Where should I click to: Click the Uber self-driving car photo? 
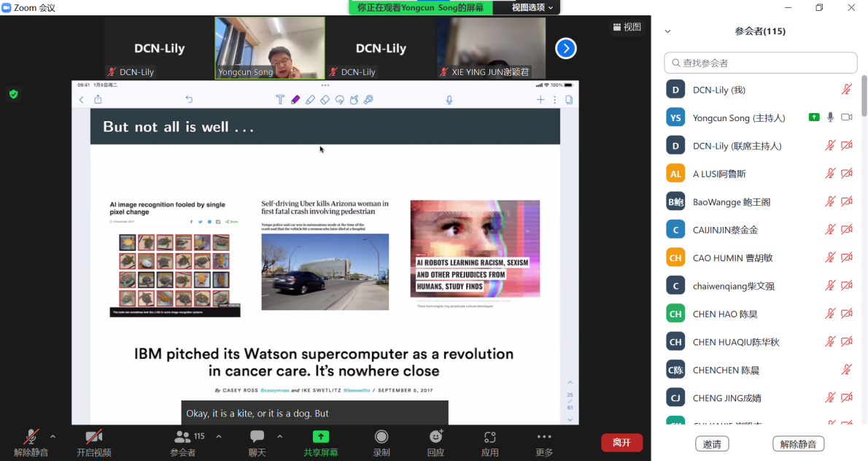[325, 272]
